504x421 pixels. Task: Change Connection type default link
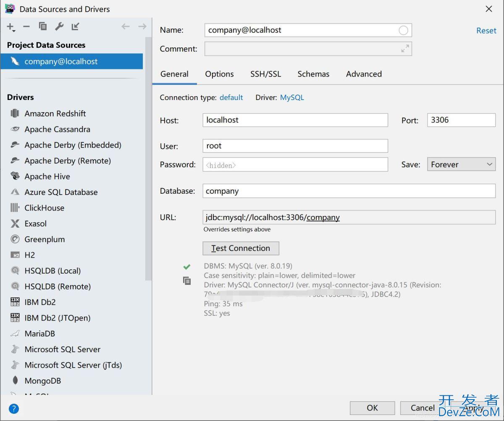(231, 97)
